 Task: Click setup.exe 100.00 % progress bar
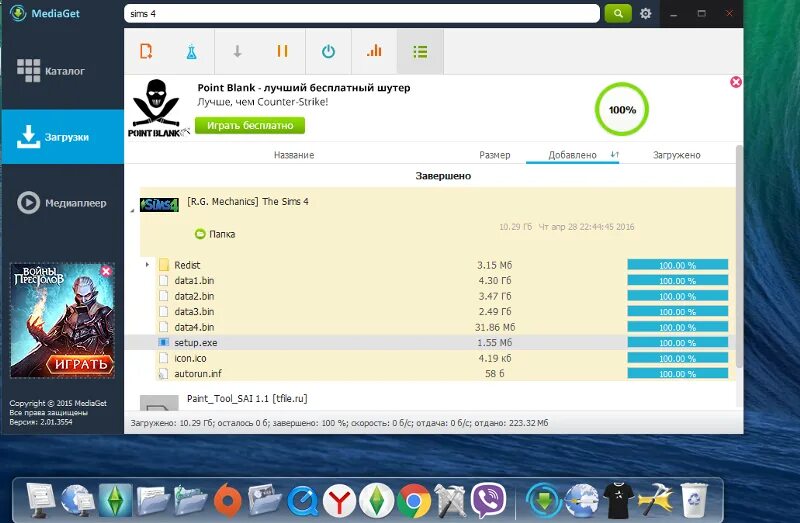click(x=678, y=342)
